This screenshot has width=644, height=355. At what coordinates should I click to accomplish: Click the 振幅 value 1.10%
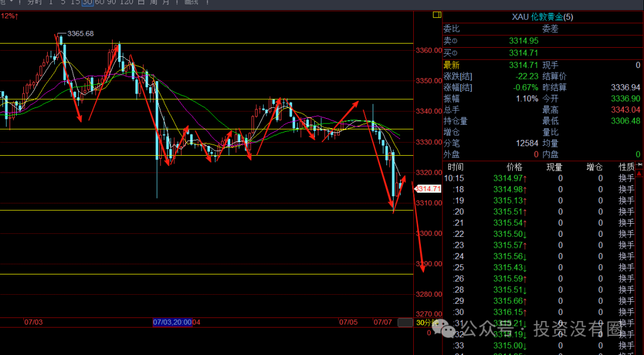click(527, 98)
